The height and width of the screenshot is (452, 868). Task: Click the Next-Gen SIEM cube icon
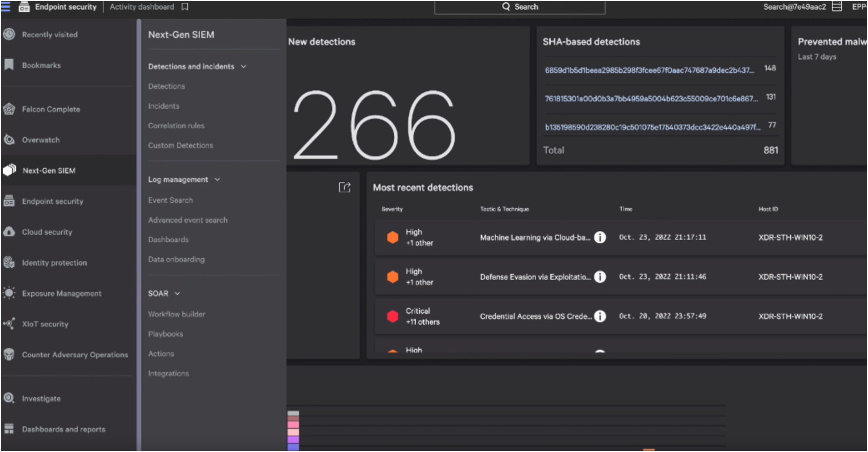pos(9,170)
